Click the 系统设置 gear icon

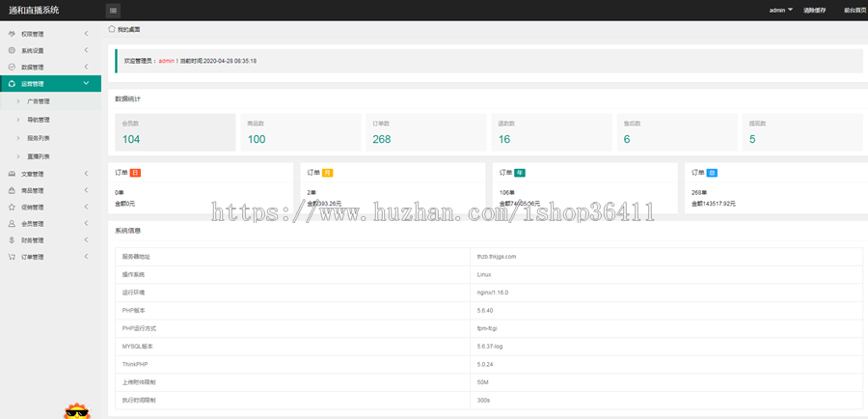(x=12, y=50)
